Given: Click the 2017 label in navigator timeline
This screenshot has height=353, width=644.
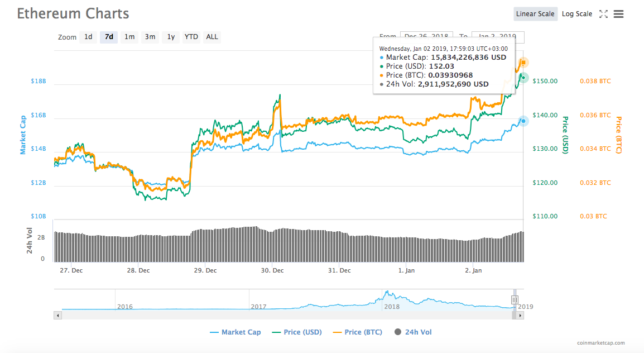Looking at the screenshot, I should pos(258,307).
